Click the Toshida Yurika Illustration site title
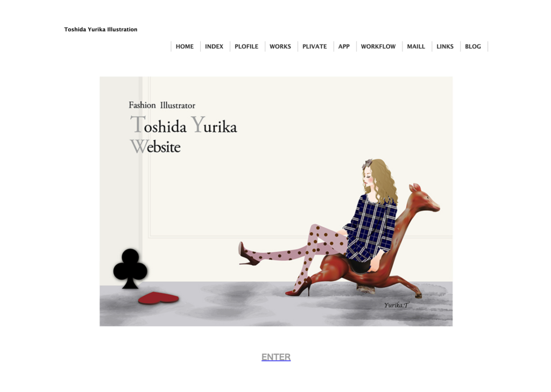551x392 pixels. (101, 30)
